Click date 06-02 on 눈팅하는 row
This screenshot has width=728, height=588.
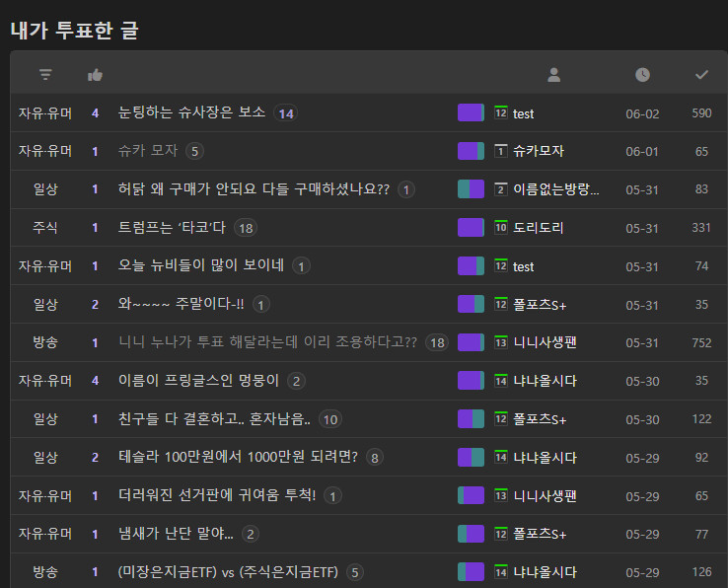tap(642, 113)
